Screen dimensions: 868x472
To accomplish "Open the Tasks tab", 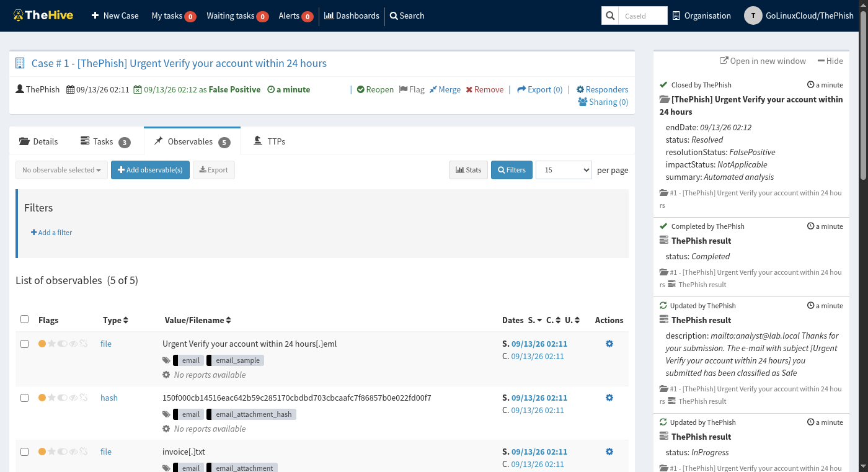I will [x=105, y=141].
